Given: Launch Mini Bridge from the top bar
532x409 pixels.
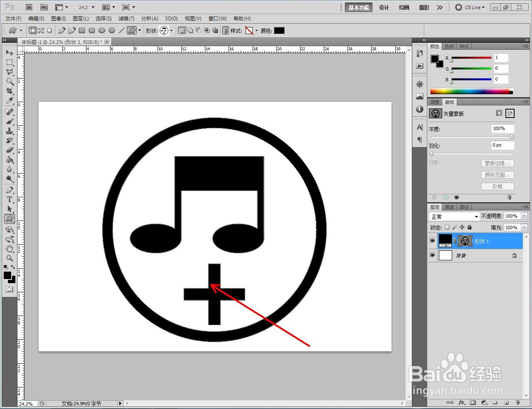Looking at the screenshot, I should click(x=44, y=7).
